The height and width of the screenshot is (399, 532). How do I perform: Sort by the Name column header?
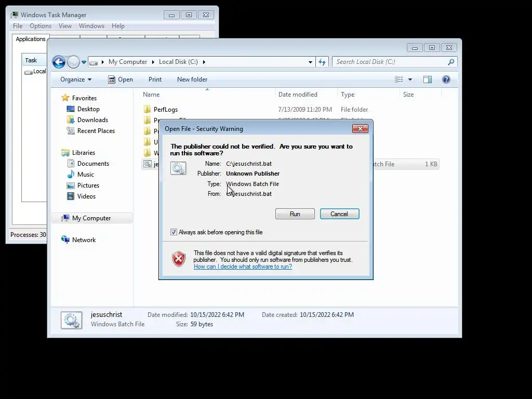[207, 95]
